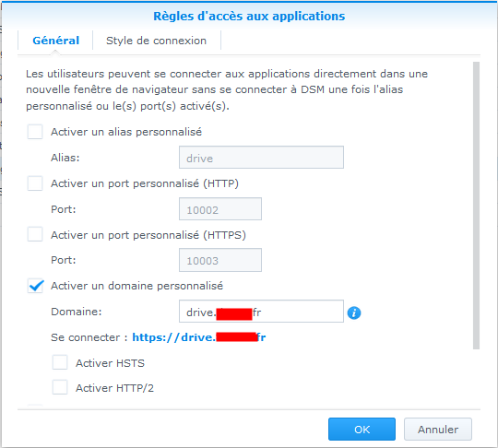Enable the Activer HSTS checkbox
The image size is (498, 448).
tap(60, 362)
